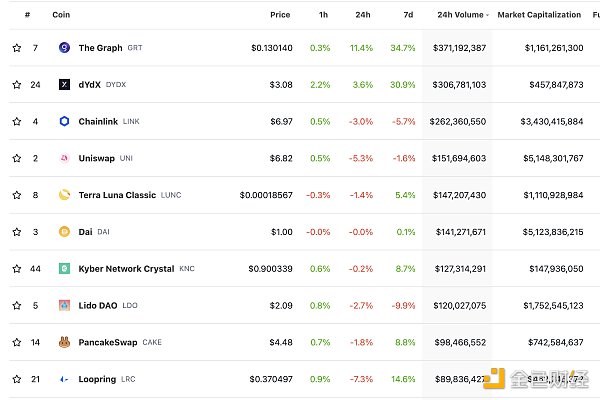Toggle favorite star for The Graph

tap(16, 48)
